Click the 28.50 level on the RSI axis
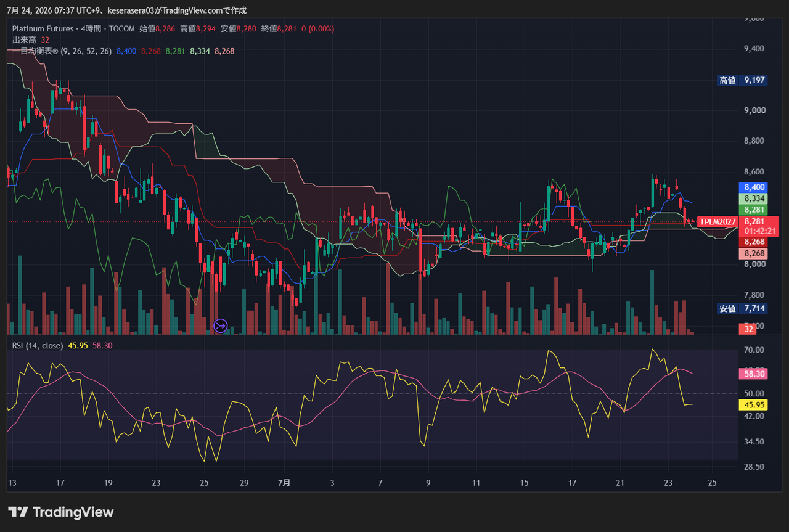This screenshot has width=789, height=532. [754, 467]
